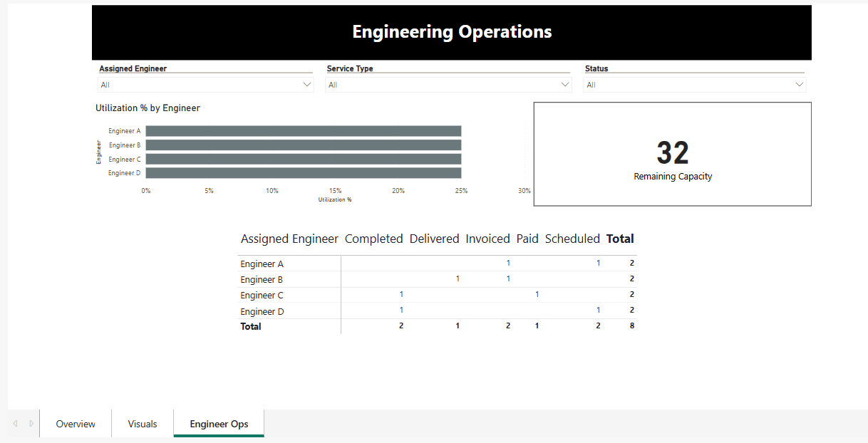Click the Engineering Operations title banner
Image resolution: width=868 pixels, height=443 pixels.
(x=452, y=32)
